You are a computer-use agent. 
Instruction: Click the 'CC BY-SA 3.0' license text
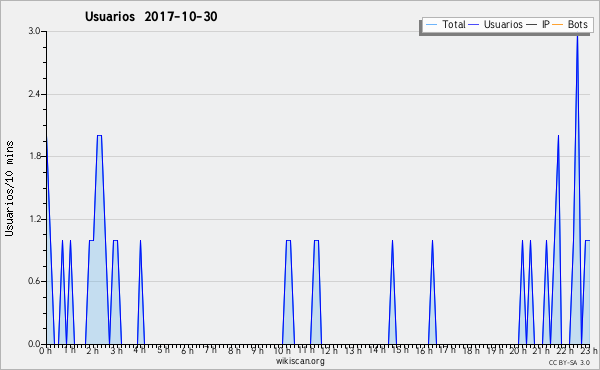[x=569, y=363]
